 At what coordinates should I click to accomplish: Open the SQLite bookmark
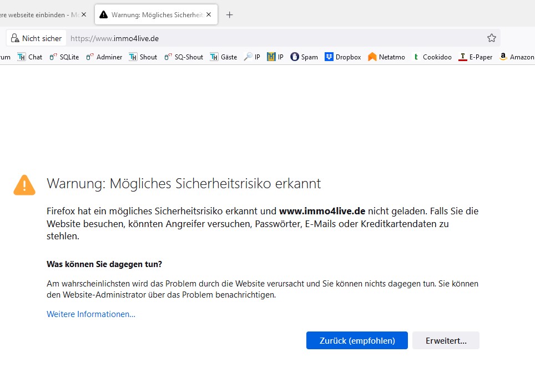pyautogui.click(x=64, y=57)
